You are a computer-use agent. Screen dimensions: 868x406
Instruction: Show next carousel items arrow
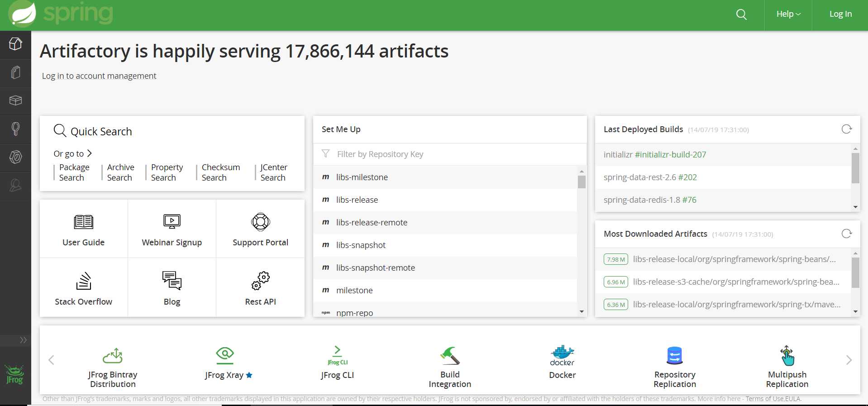pyautogui.click(x=849, y=360)
